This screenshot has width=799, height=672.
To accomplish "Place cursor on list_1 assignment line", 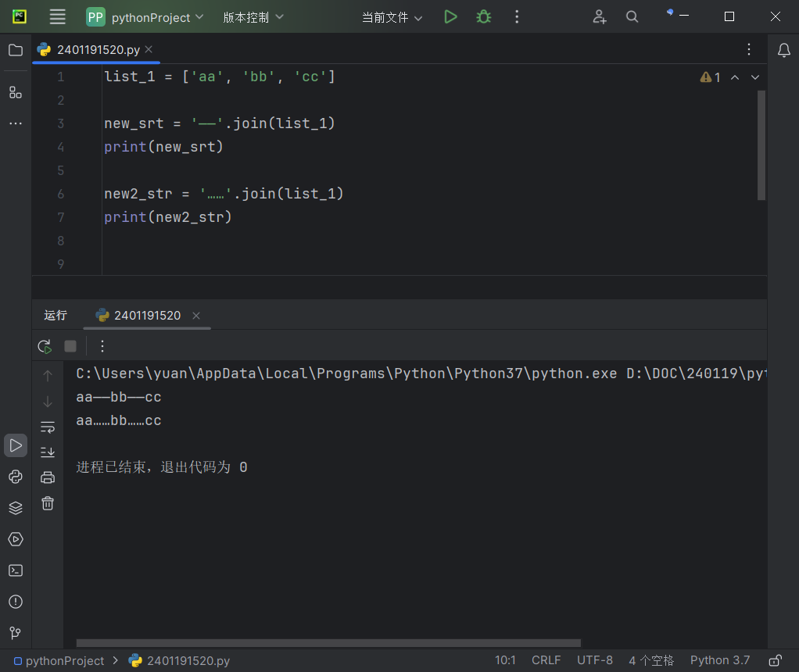I will [220, 77].
